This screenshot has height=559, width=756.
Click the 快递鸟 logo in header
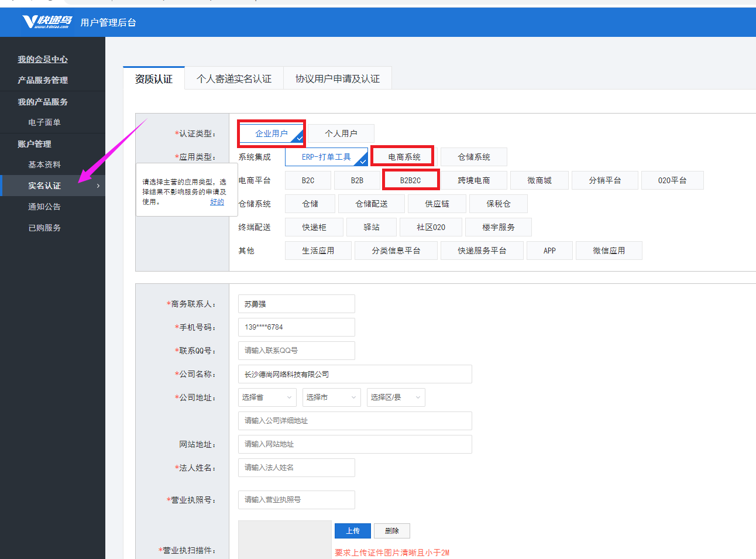47,22
